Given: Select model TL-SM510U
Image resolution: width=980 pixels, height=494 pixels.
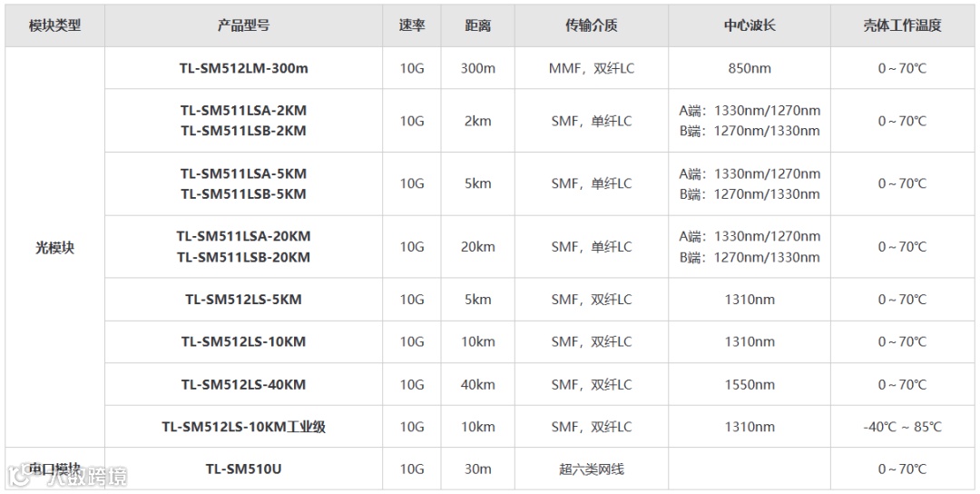Looking at the screenshot, I should tap(244, 469).
